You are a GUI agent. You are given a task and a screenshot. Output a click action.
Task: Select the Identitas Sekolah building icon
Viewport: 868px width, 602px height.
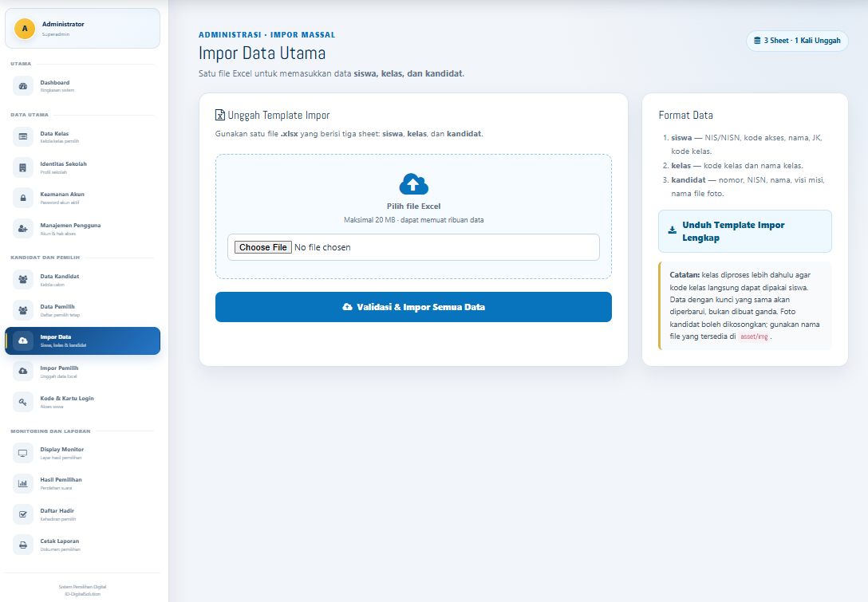(22, 167)
